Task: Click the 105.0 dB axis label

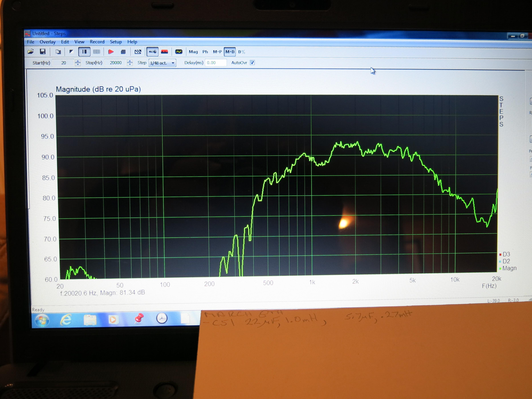Action: (45, 95)
